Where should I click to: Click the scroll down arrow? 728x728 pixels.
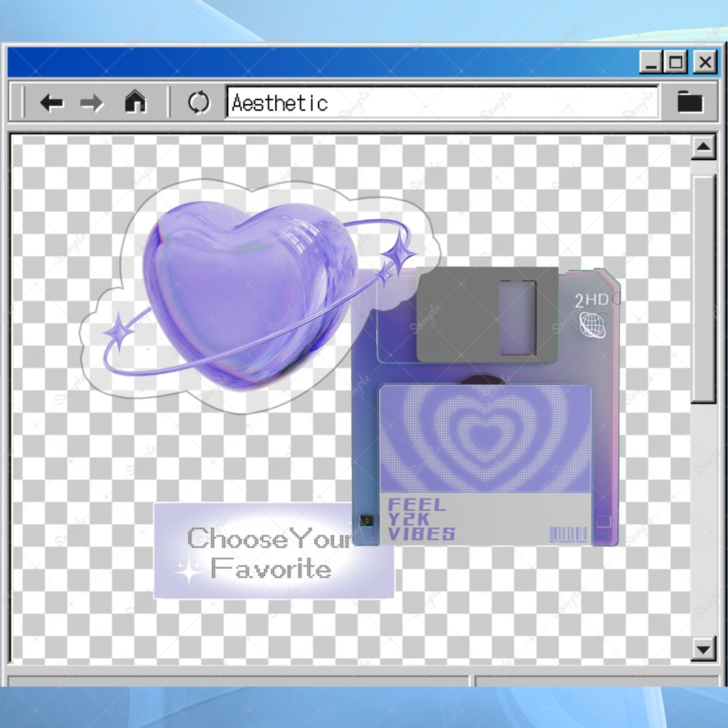click(x=703, y=648)
